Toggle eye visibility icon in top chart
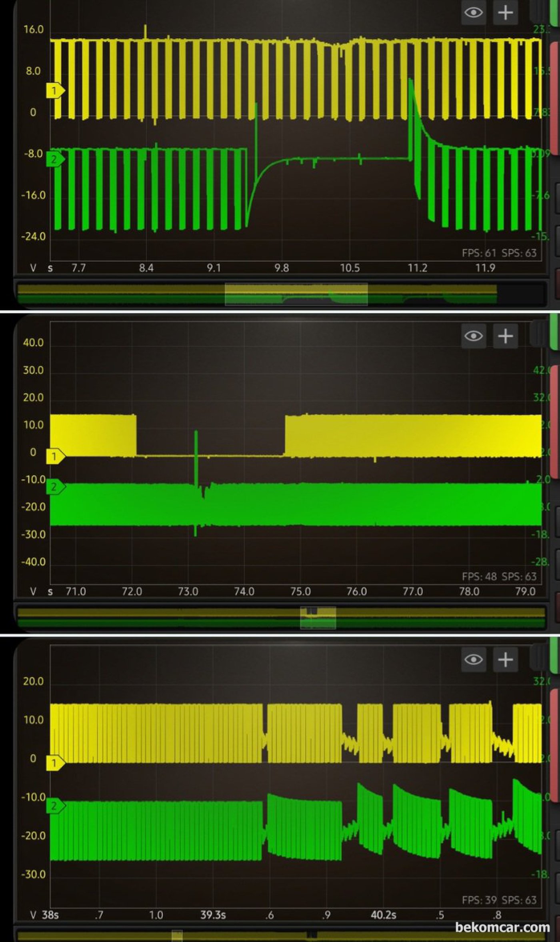The width and height of the screenshot is (560, 942). click(x=474, y=12)
